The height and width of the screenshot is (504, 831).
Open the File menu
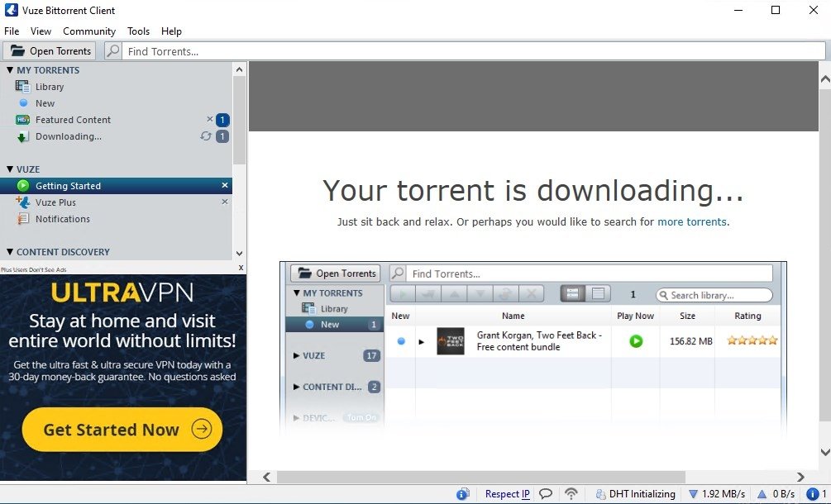pyautogui.click(x=12, y=31)
